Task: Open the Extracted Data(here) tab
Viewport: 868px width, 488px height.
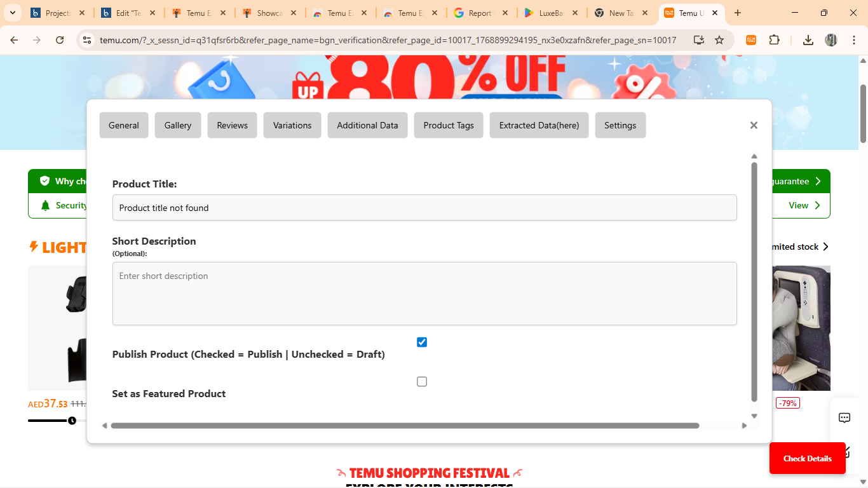Action: [x=538, y=125]
